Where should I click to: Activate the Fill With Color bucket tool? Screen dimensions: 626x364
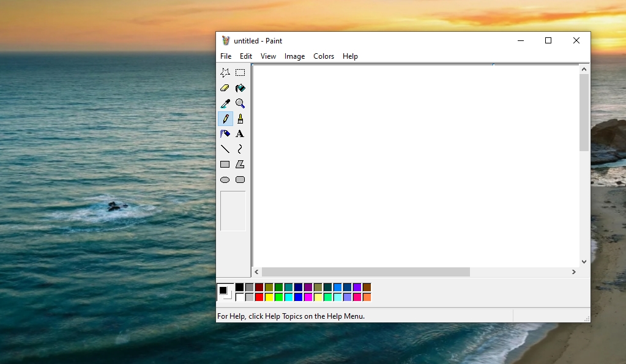tap(240, 88)
